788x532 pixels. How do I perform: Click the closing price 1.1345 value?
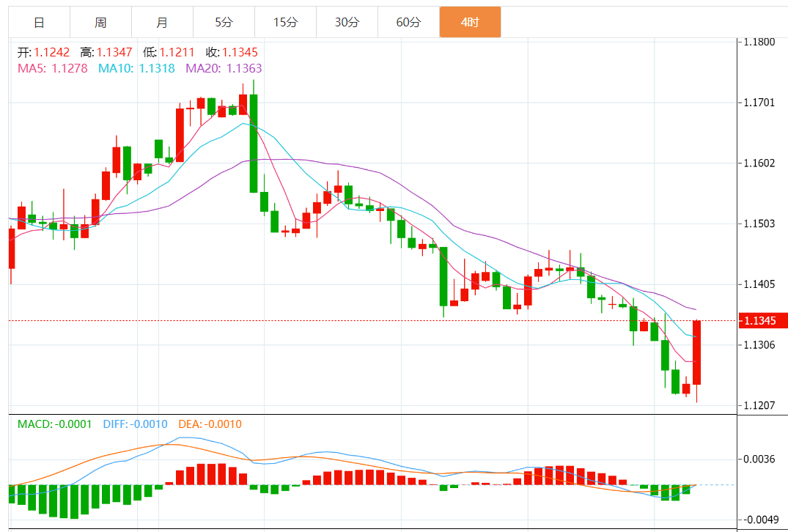pyautogui.click(x=240, y=52)
